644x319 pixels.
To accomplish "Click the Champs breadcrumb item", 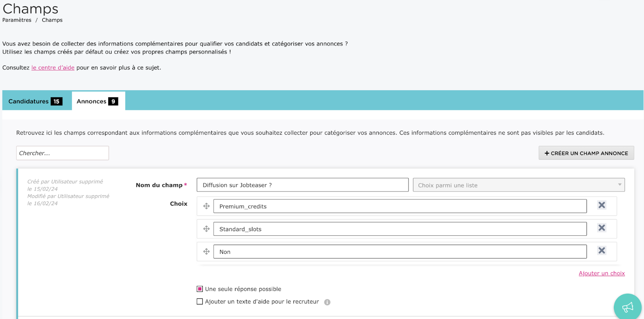I will (52, 20).
